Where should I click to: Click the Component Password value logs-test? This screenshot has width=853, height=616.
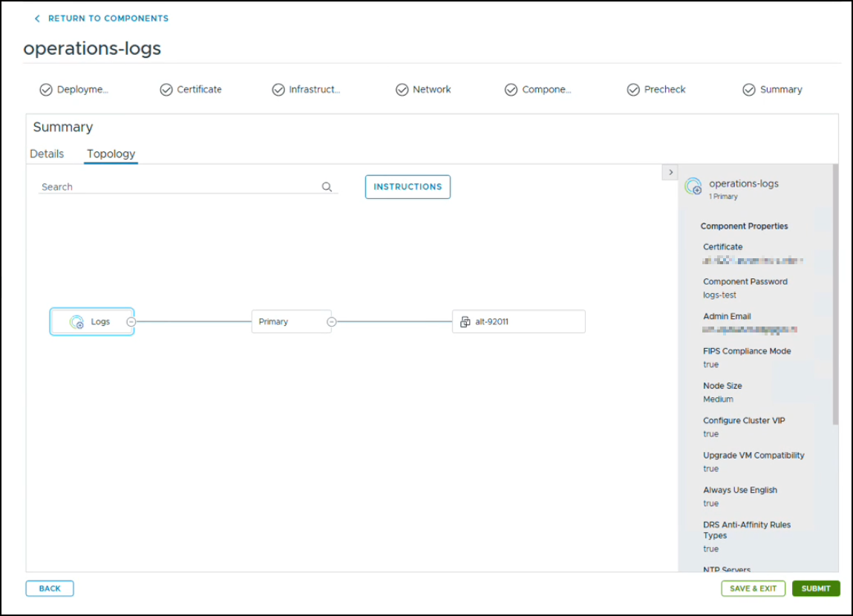[719, 295]
